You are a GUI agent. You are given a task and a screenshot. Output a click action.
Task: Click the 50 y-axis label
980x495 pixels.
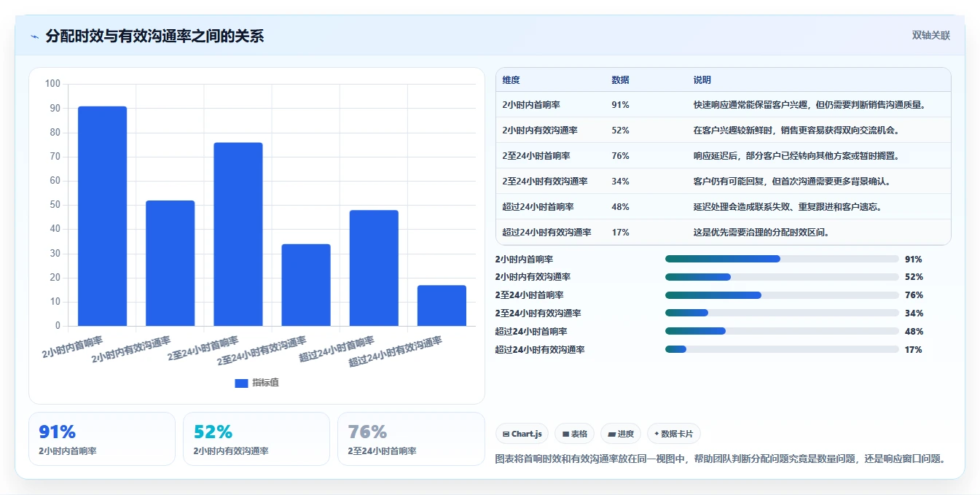click(x=55, y=205)
